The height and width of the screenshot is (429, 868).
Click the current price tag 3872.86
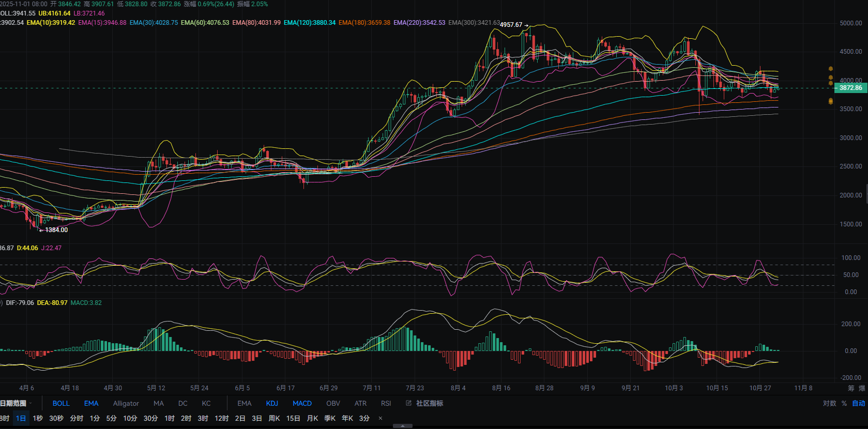pos(850,88)
